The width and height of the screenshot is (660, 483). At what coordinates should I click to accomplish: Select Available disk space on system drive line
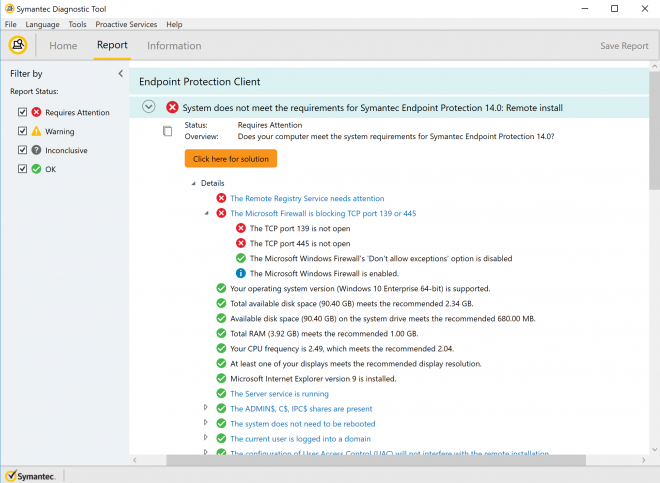(x=383, y=319)
